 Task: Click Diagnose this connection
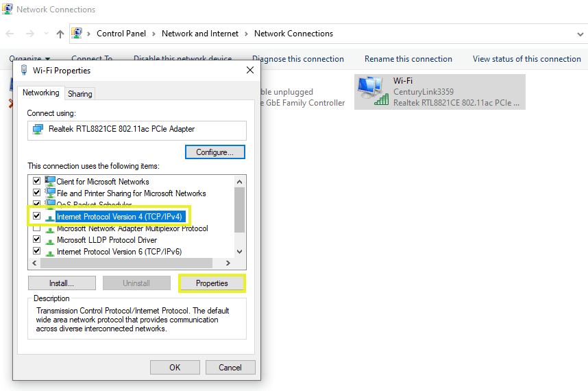298,59
